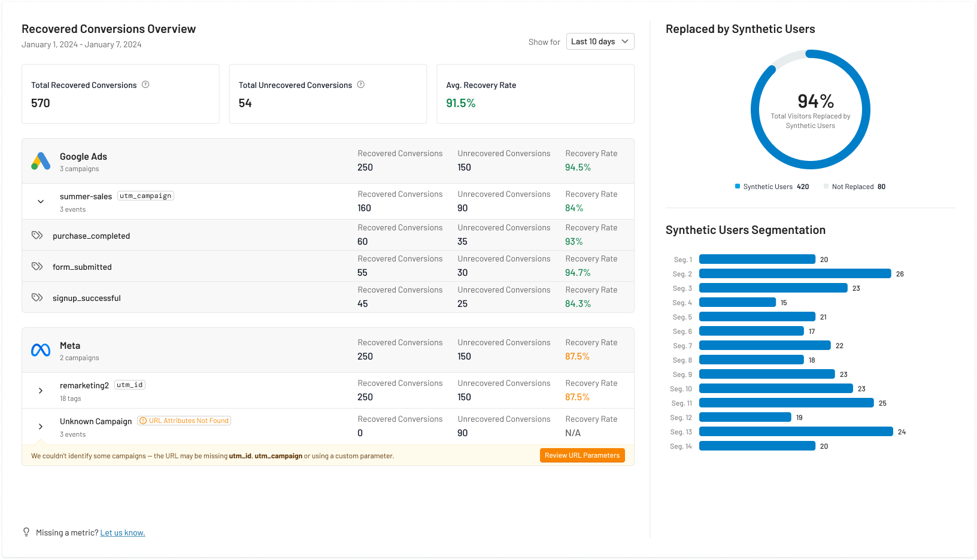Image resolution: width=977 pixels, height=560 pixels.
Task: Click the lightbulb icon near Missing a metric
Action: click(26, 532)
